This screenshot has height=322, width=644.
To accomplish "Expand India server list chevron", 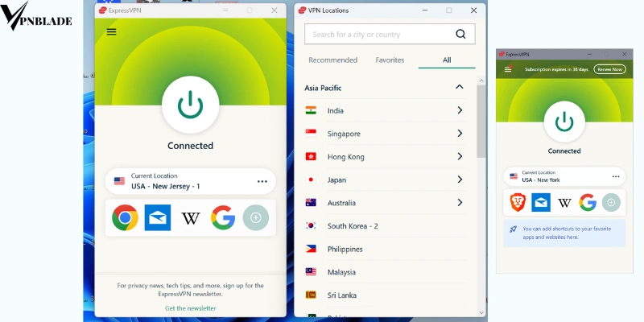I will 460,110.
